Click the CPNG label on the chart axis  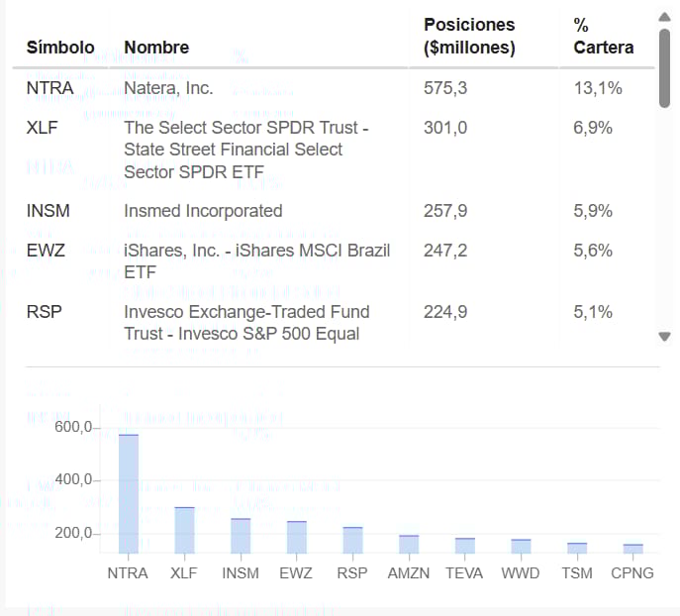tap(632, 573)
